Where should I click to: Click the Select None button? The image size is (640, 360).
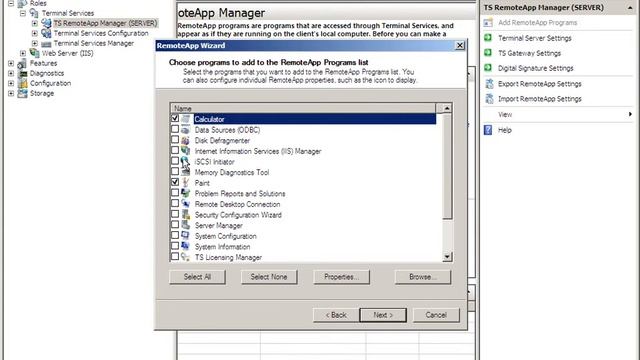269,277
